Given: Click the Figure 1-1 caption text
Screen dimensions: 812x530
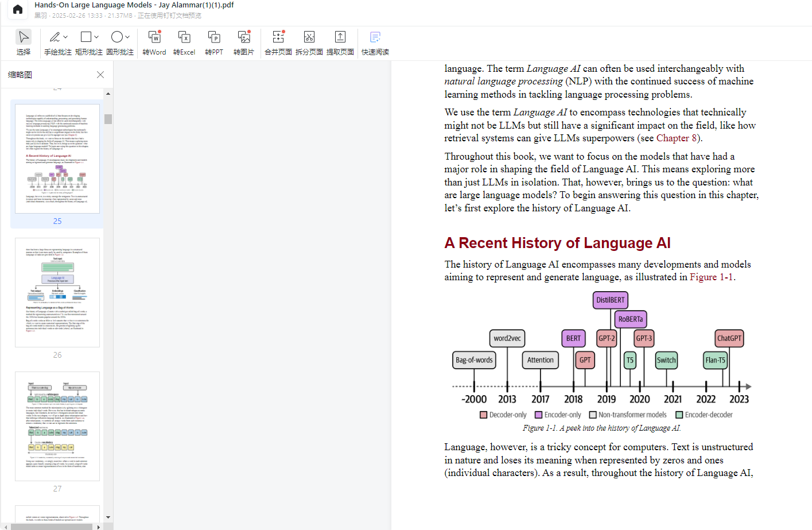Looking at the screenshot, I should [601, 428].
